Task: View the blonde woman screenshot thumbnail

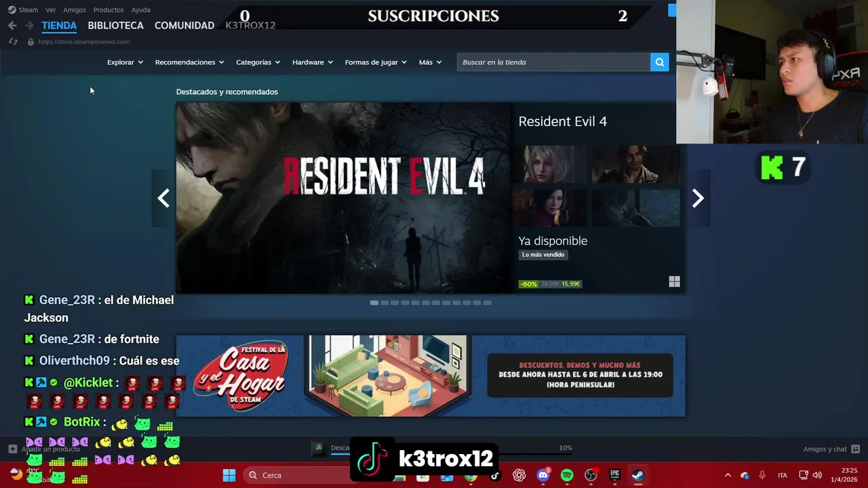Action: pos(550,165)
